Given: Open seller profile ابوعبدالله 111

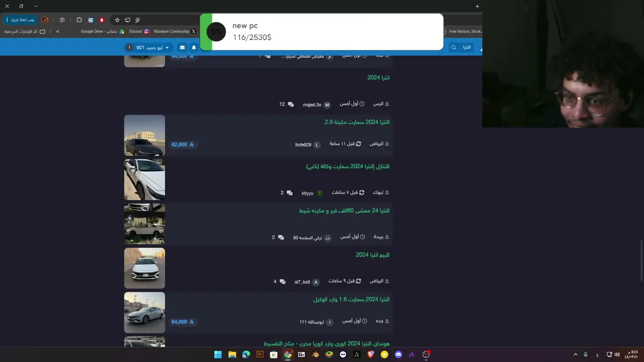Looking at the screenshot, I should click(316, 322).
